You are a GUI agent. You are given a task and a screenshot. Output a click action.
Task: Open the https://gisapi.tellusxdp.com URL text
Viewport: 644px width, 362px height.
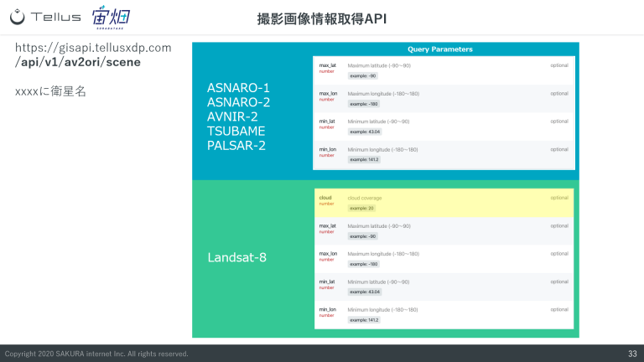tap(93, 48)
